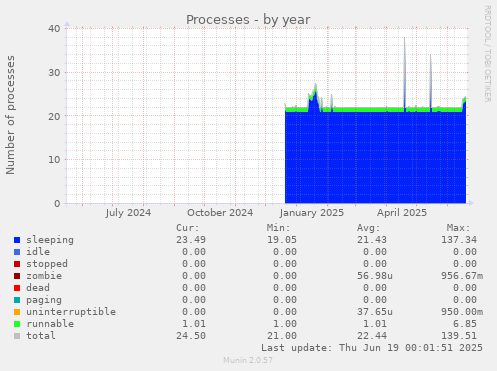The image size is (497, 371).
Task: Click the 'October 2024' x-axis label
Action: coord(220,213)
